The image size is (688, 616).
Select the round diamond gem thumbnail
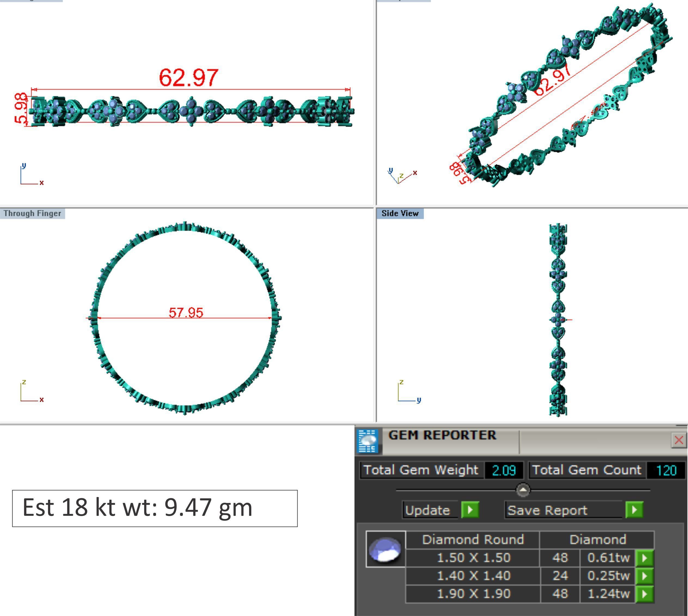[x=386, y=549]
